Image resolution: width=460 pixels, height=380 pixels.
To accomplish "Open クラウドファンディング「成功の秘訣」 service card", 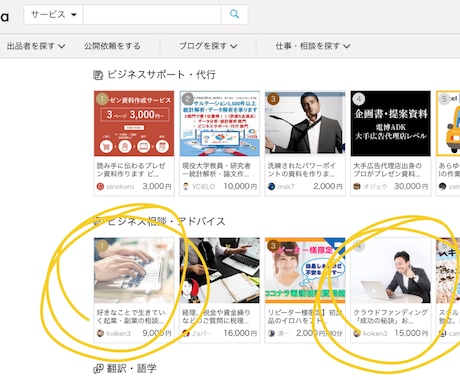I will [x=391, y=289].
